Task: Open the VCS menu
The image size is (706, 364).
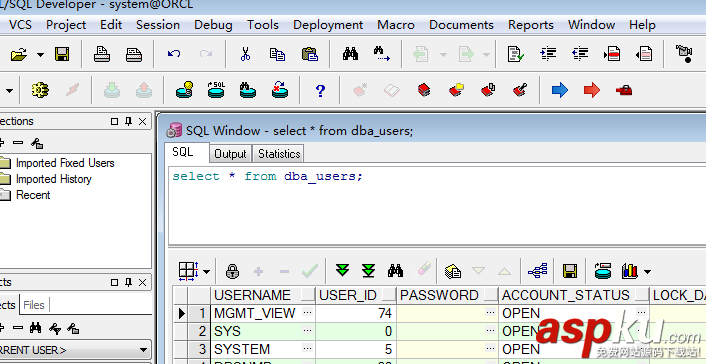Action: coord(20,25)
